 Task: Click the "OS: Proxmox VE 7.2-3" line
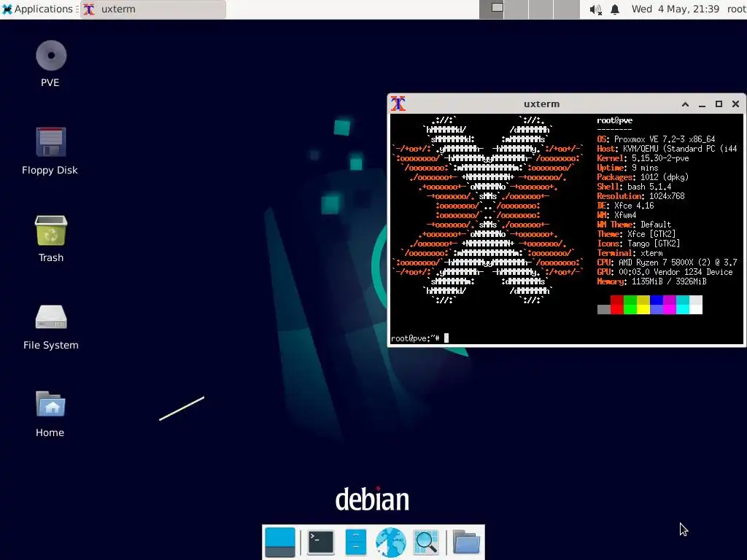coord(656,139)
